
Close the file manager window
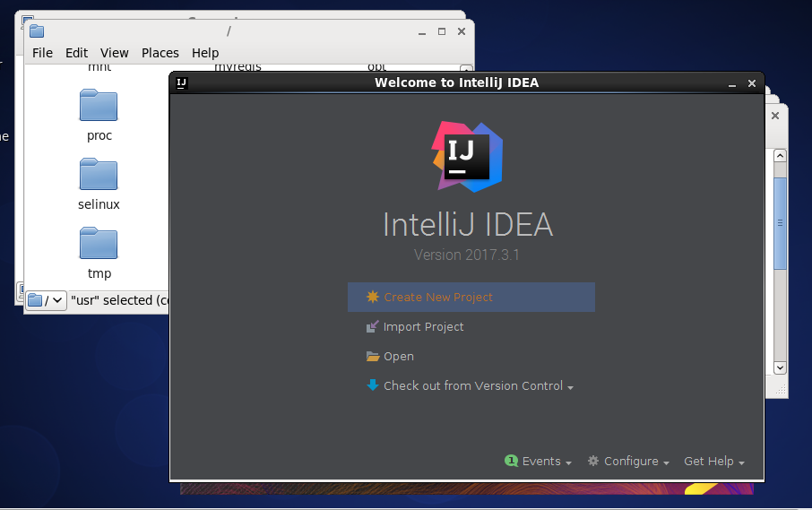click(x=462, y=31)
